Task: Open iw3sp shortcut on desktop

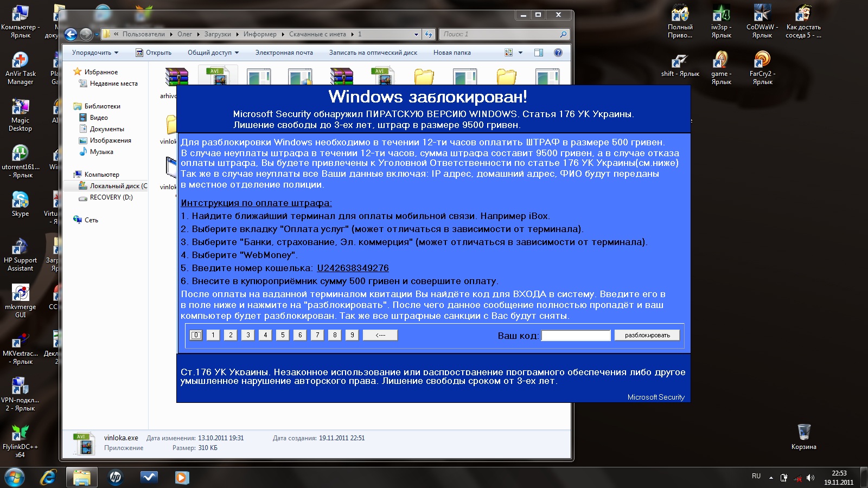Action: pyautogui.click(x=722, y=22)
